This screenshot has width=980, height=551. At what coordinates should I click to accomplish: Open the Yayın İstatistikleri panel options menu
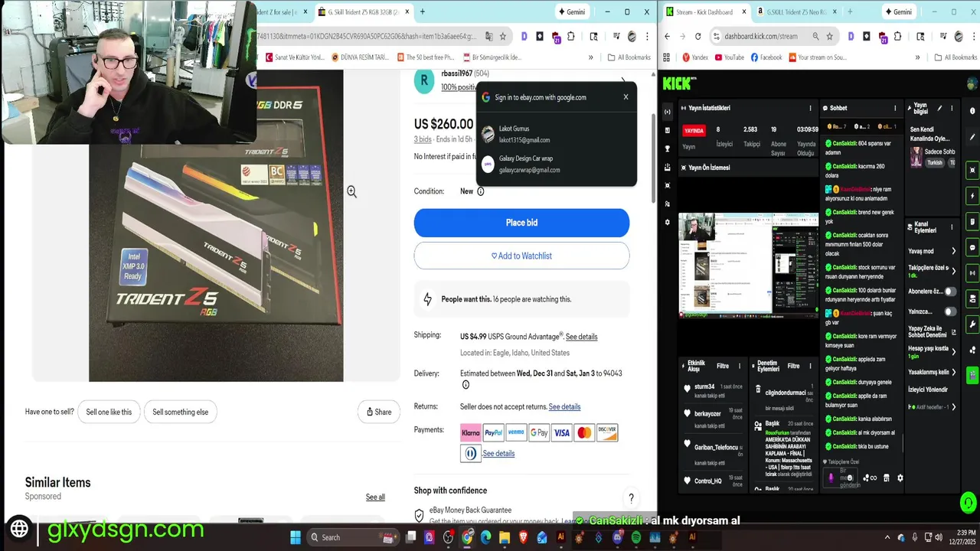(x=810, y=108)
